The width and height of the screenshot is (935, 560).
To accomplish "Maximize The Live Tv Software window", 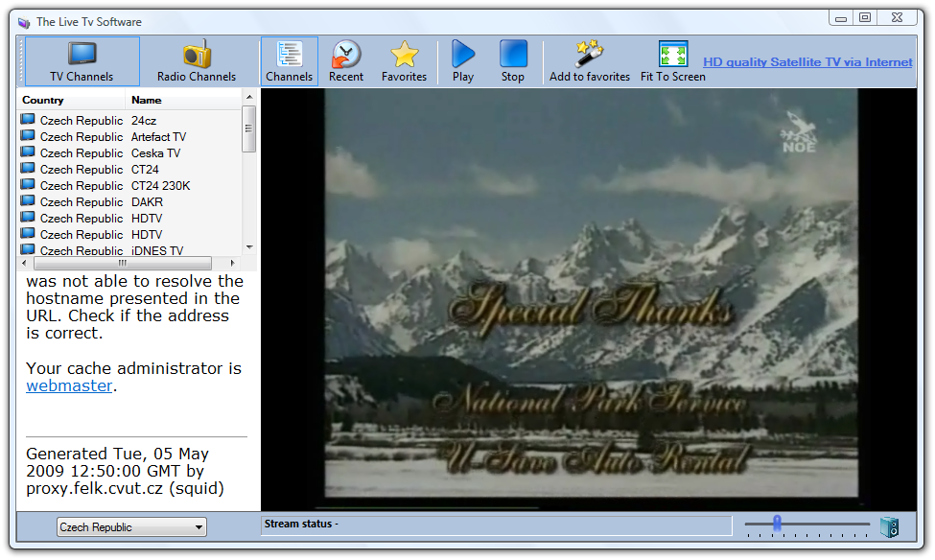I will coord(865,17).
